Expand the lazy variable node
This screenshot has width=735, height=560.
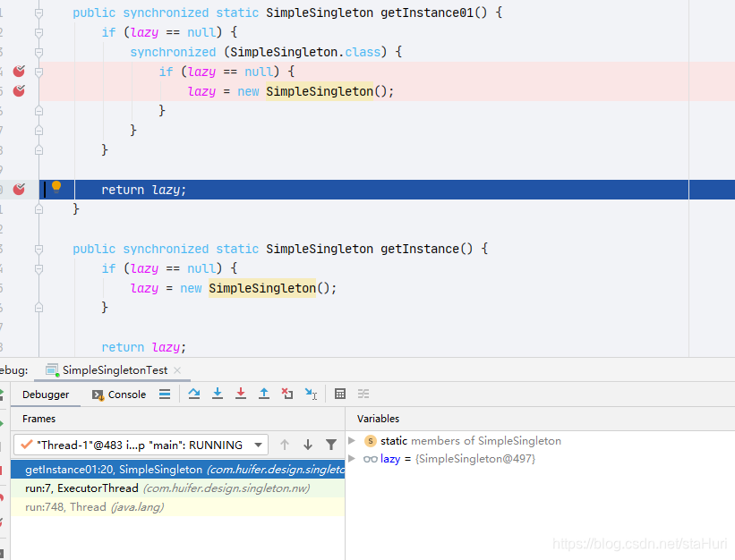tap(352, 458)
